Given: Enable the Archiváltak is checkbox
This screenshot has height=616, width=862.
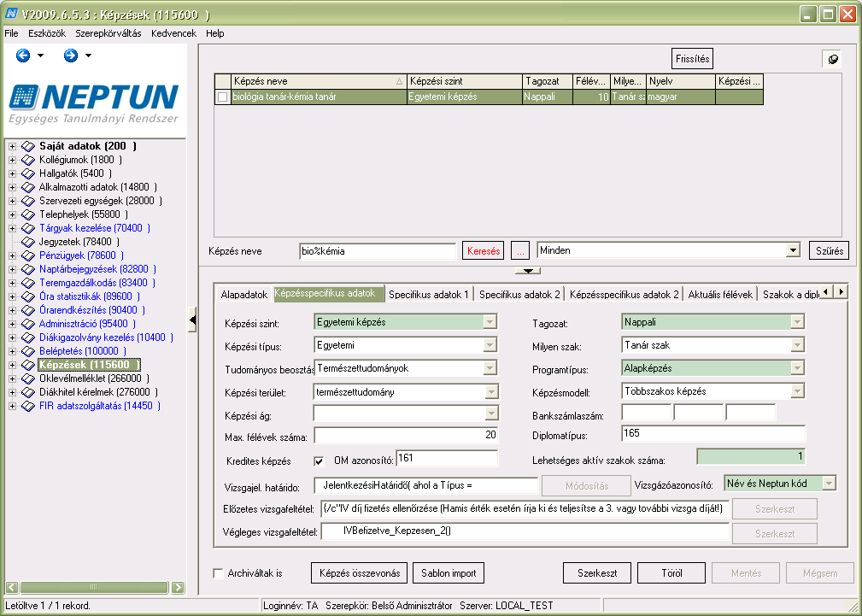Looking at the screenshot, I should coord(218,573).
